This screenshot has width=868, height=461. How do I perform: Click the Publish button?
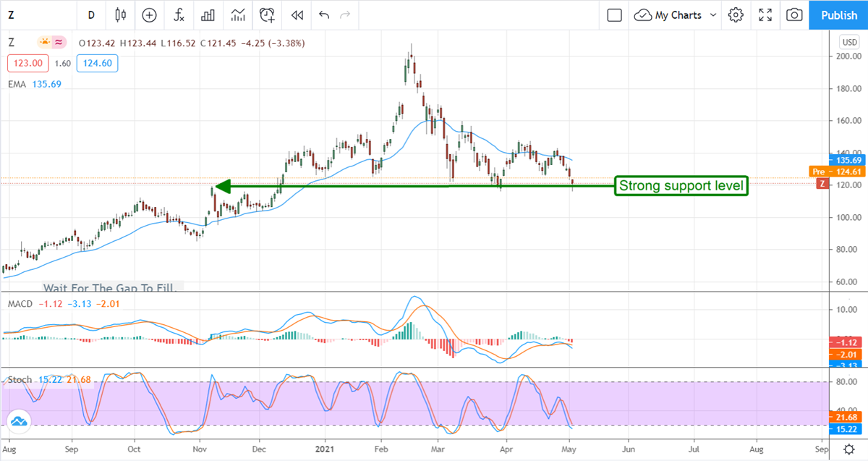(x=839, y=14)
